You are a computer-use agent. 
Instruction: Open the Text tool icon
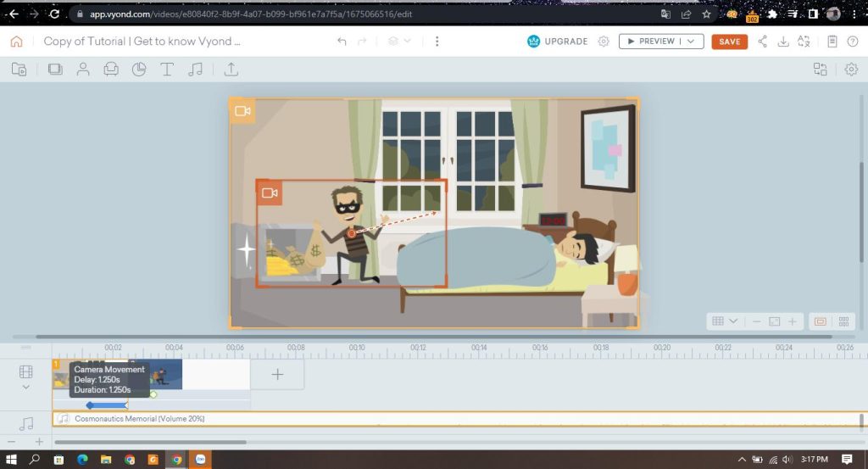pos(167,70)
